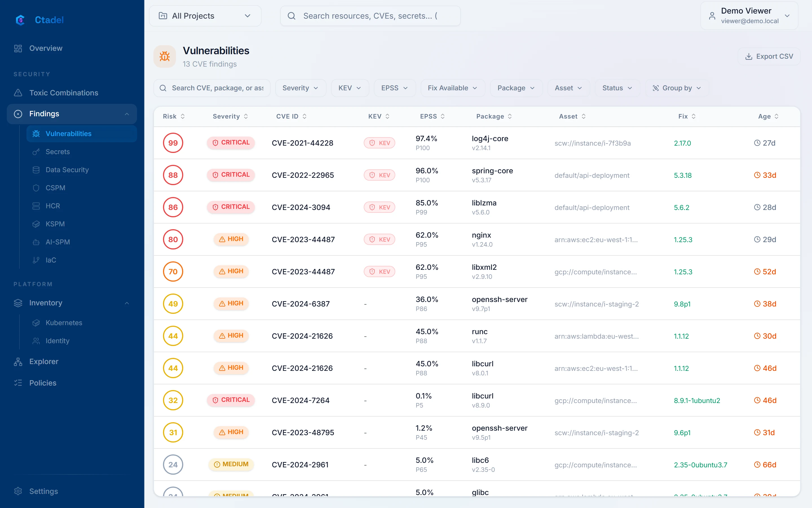Open KSPM cube icon item
Viewport: 812px width, 508px height.
tap(81, 224)
